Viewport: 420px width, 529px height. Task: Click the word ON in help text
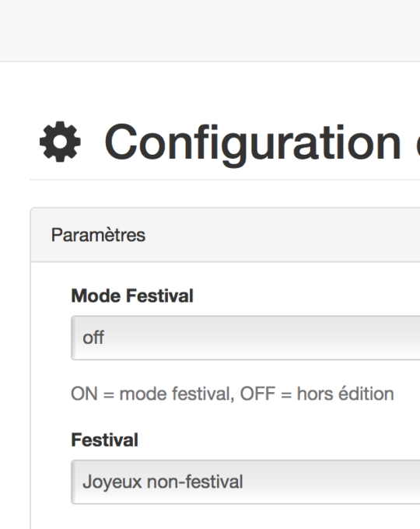pyautogui.click(x=84, y=394)
